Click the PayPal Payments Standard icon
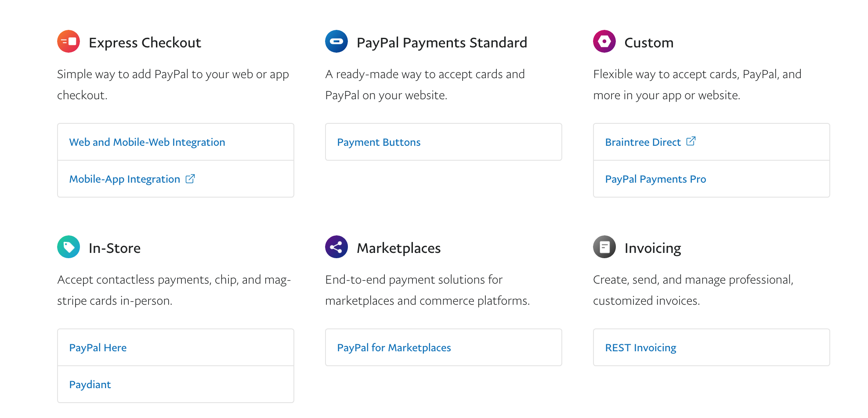The width and height of the screenshot is (868, 418). 336,41
